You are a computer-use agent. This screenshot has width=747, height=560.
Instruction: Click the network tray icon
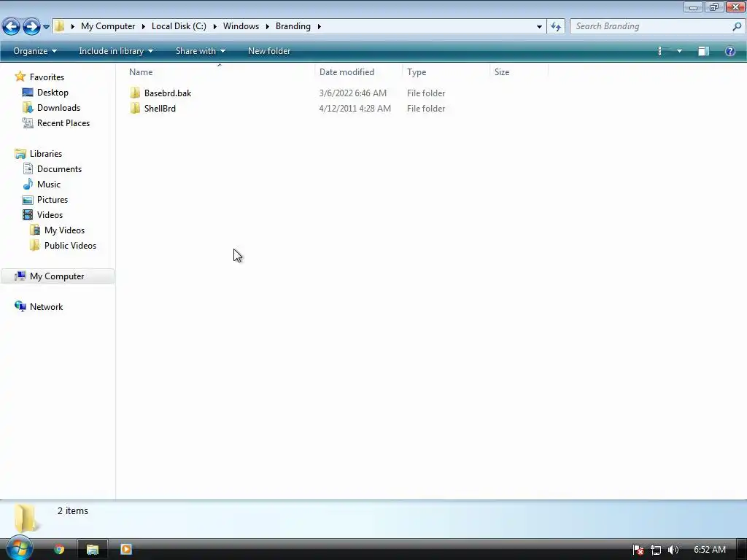pyautogui.click(x=656, y=550)
